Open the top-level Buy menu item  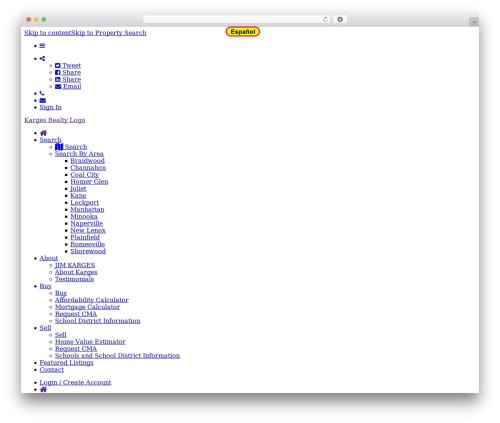pyautogui.click(x=46, y=286)
